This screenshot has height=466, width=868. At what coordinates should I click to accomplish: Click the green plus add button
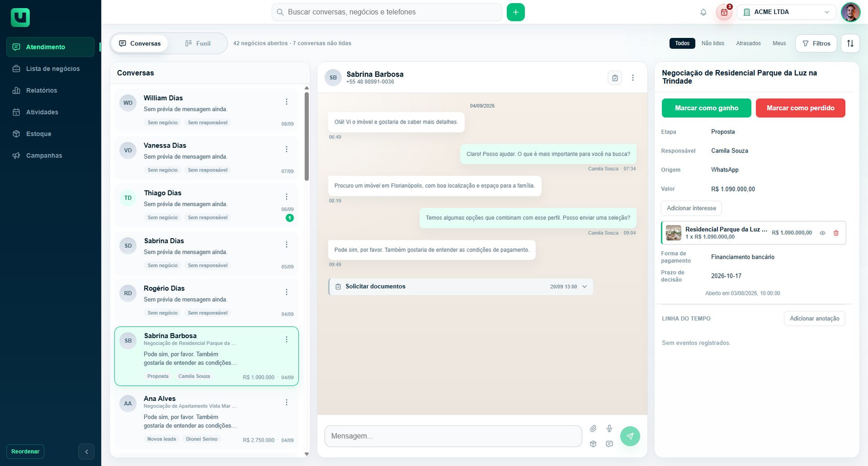pyautogui.click(x=515, y=12)
